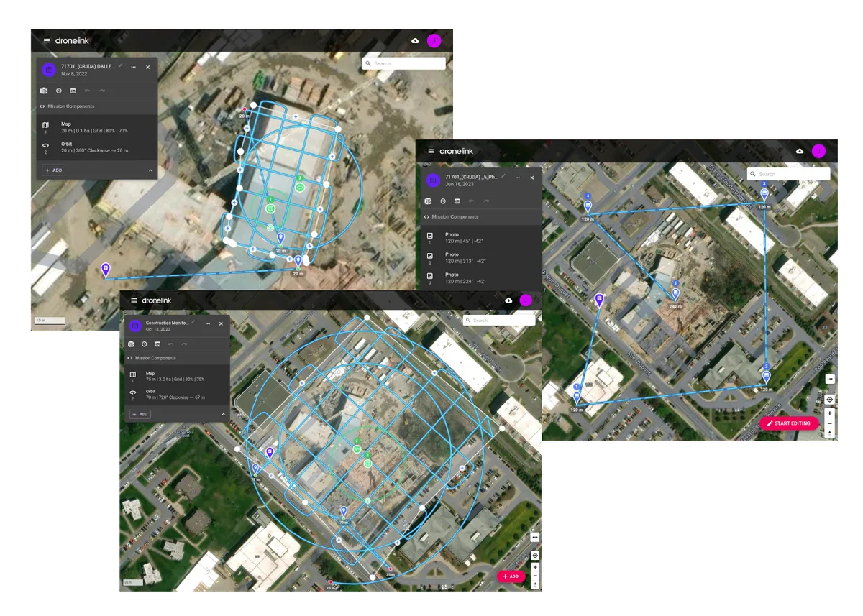This screenshot has height=616, width=863.
Task: Click the pink START EDITING button
Action: (788, 423)
